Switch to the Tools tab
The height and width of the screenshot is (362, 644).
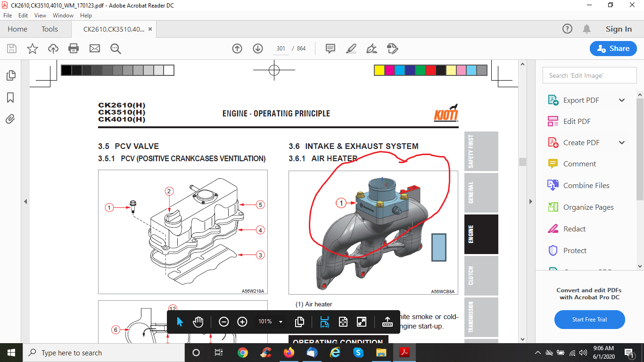pyautogui.click(x=50, y=29)
